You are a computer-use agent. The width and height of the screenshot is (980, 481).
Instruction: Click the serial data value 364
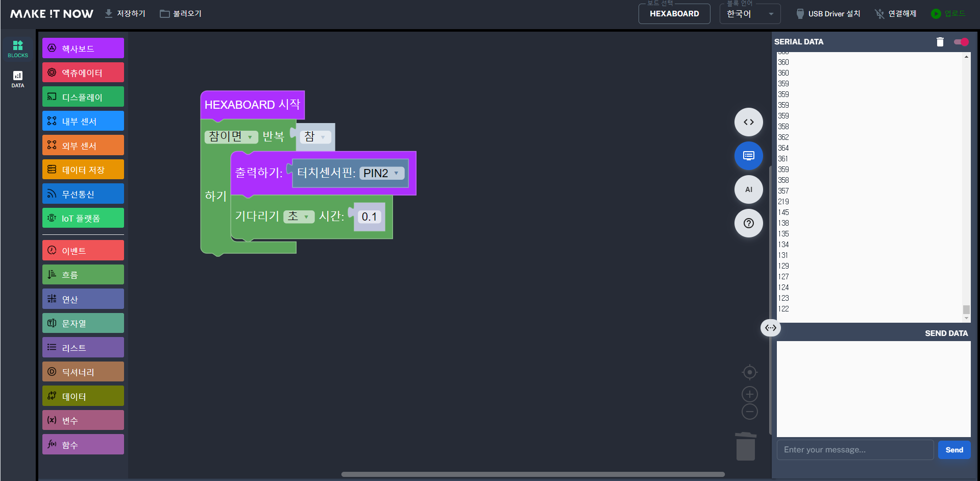[x=783, y=148]
